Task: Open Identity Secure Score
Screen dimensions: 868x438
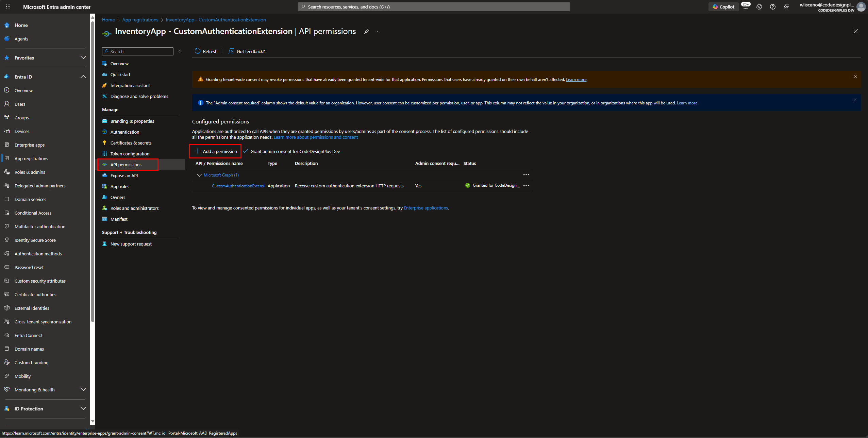Action: pos(35,240)
